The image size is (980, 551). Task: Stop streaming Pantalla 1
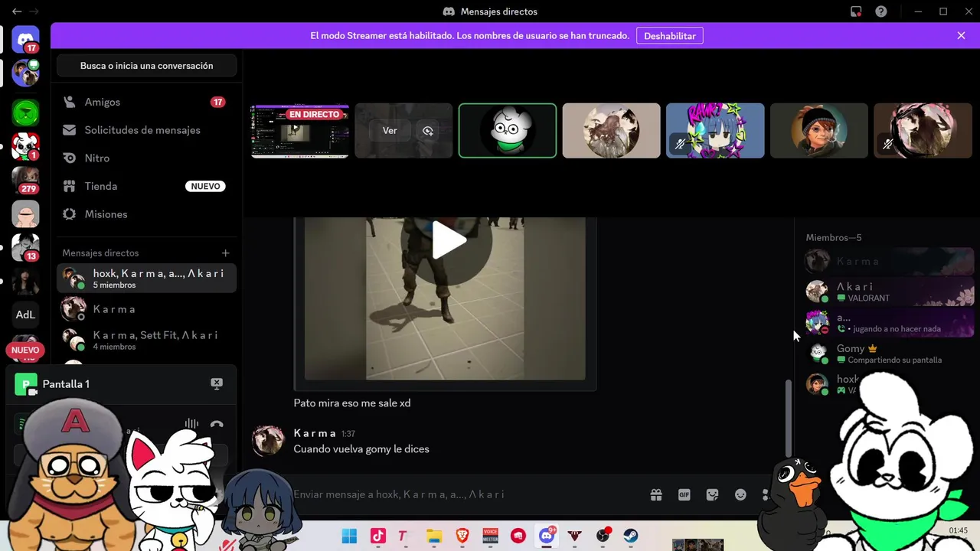[217, 383]
